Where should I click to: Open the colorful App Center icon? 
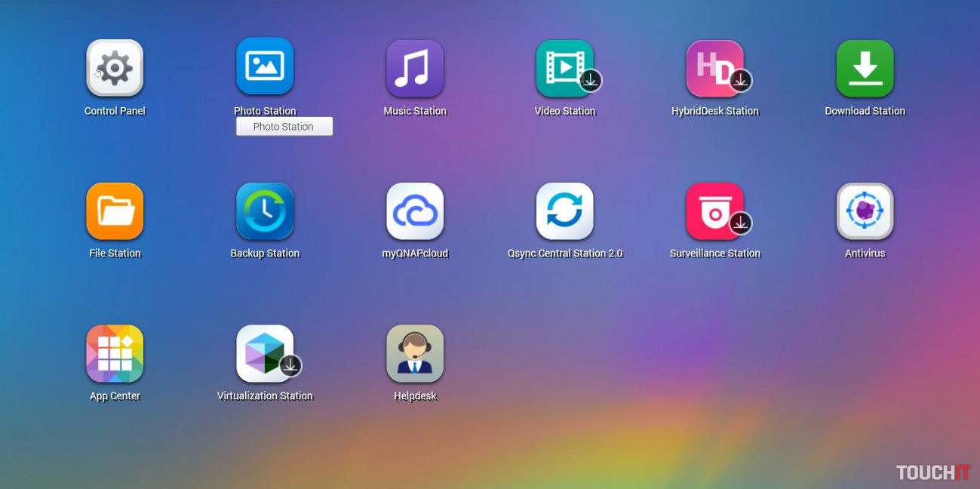115,353
